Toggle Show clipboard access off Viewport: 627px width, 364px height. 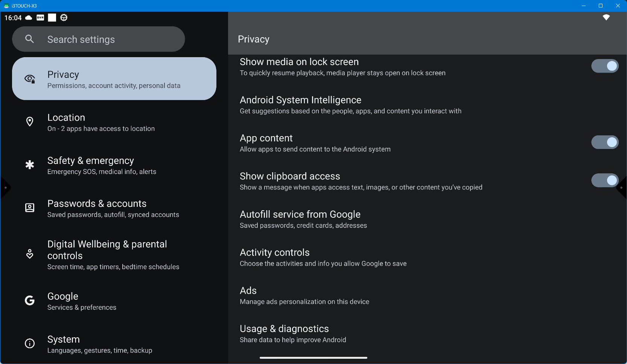click(604, 180)
